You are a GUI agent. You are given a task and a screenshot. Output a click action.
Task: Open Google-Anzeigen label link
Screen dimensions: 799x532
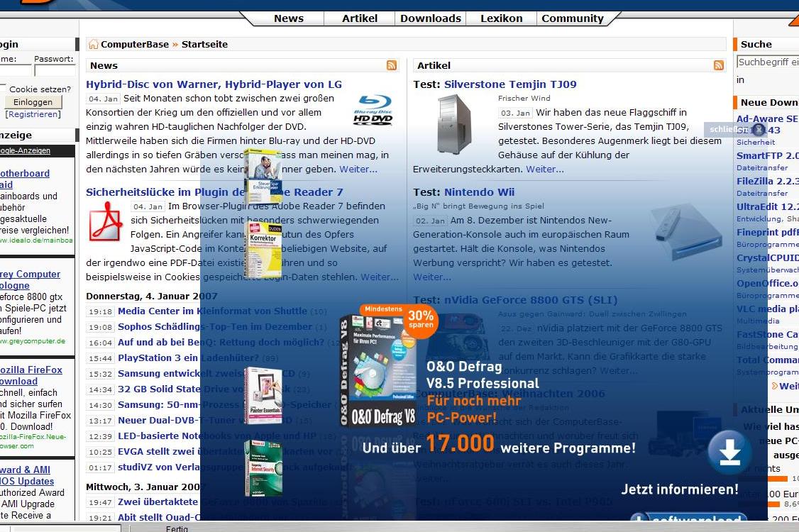(25, 151)
